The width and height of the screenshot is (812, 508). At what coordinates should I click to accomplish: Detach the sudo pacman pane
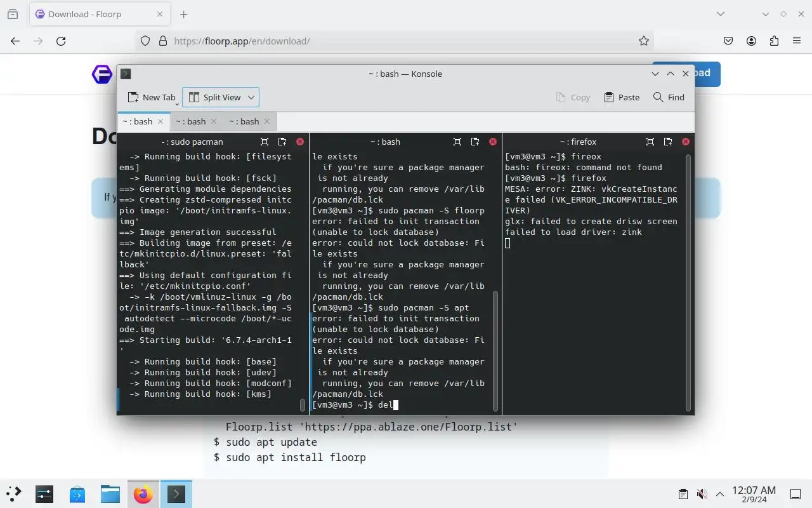[x=282, y=142]
